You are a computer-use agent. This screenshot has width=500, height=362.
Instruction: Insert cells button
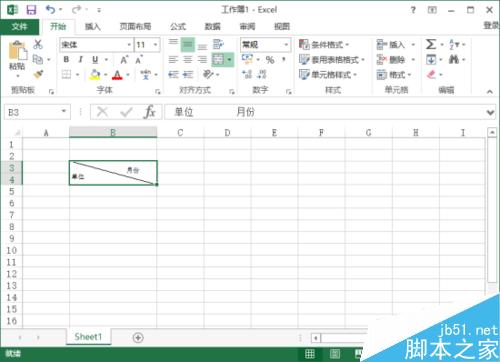tap(391, 44)
